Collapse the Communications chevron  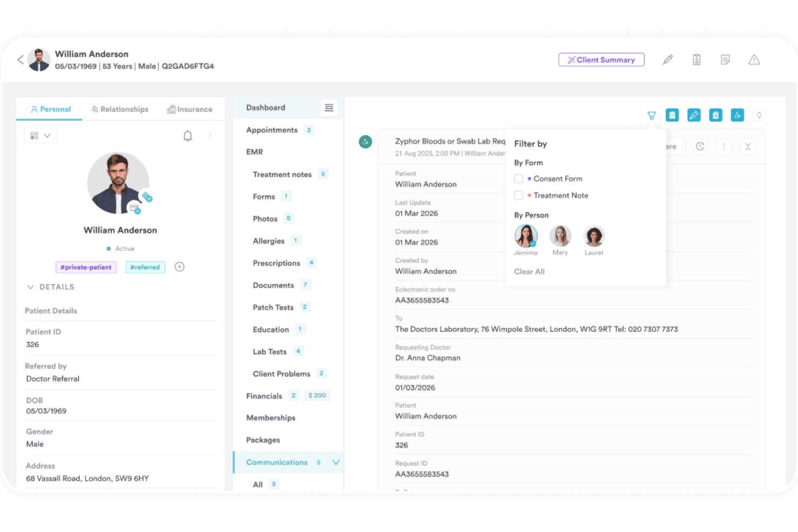click(x=336, y=462)
